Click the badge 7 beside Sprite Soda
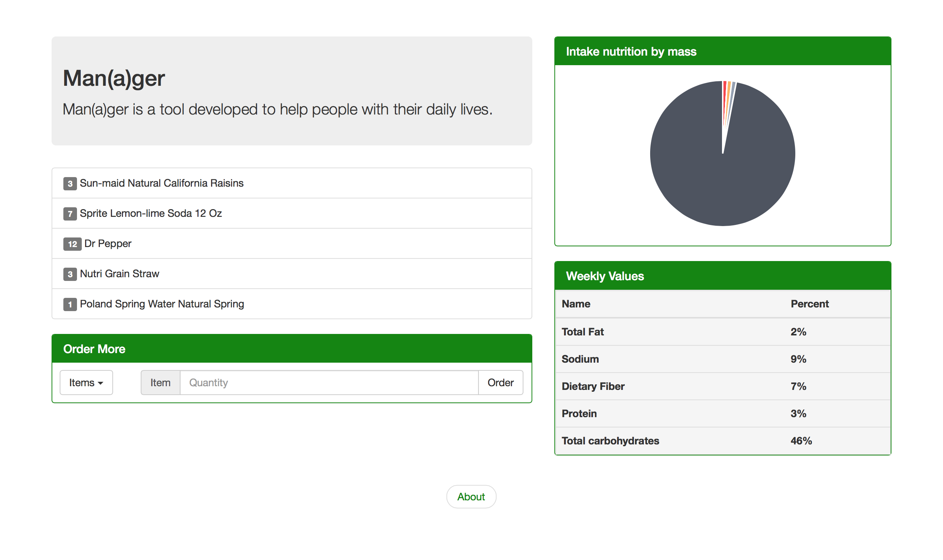943x560 pixels. click(x=70, y=214)
